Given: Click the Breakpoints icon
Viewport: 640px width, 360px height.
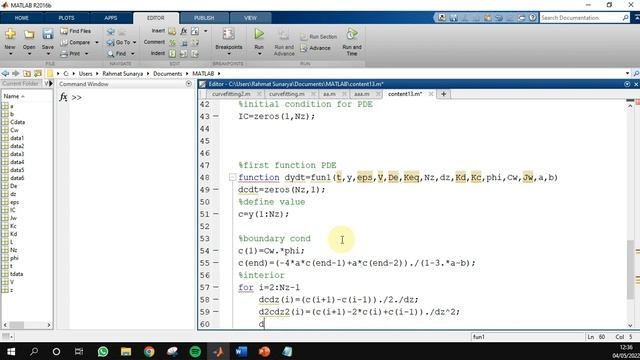Looking at the screenshot, I should 229,34.
